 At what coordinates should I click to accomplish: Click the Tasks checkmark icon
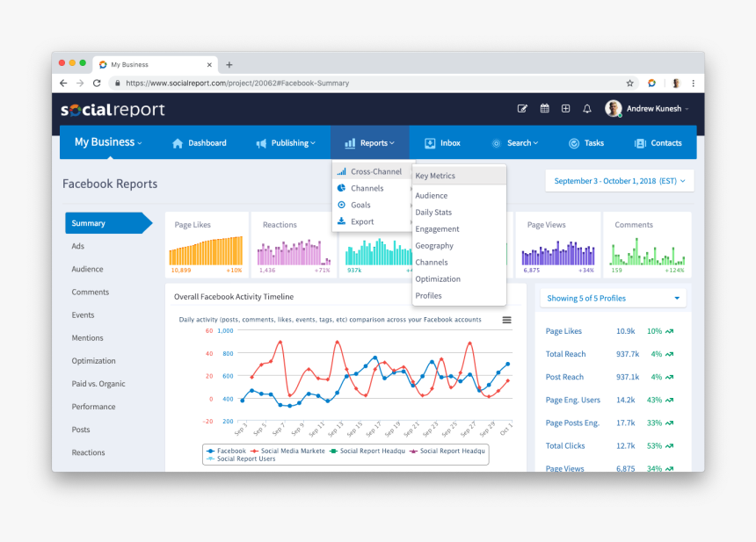click(x=574, y=143)
